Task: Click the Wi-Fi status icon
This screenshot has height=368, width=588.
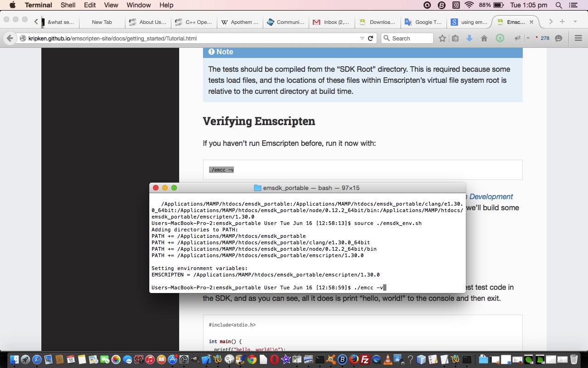Action: coord(469,5)
